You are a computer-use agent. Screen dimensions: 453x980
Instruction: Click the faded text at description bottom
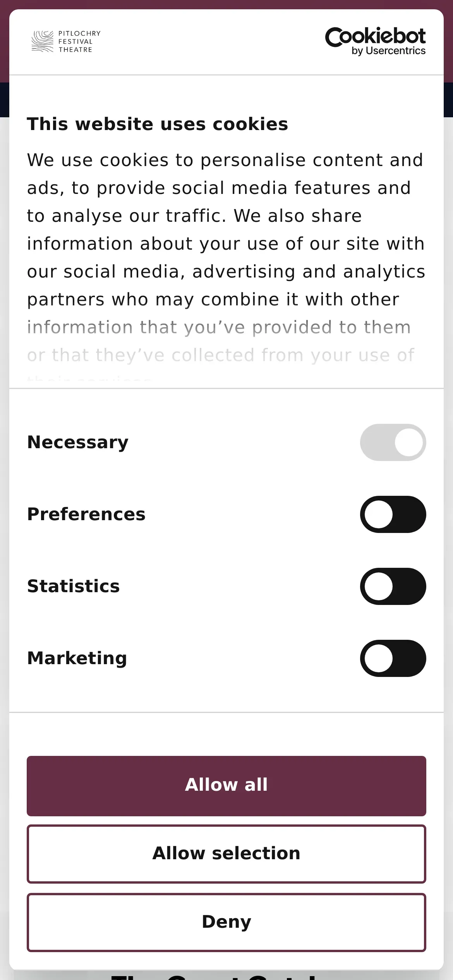tap(221, 355)
